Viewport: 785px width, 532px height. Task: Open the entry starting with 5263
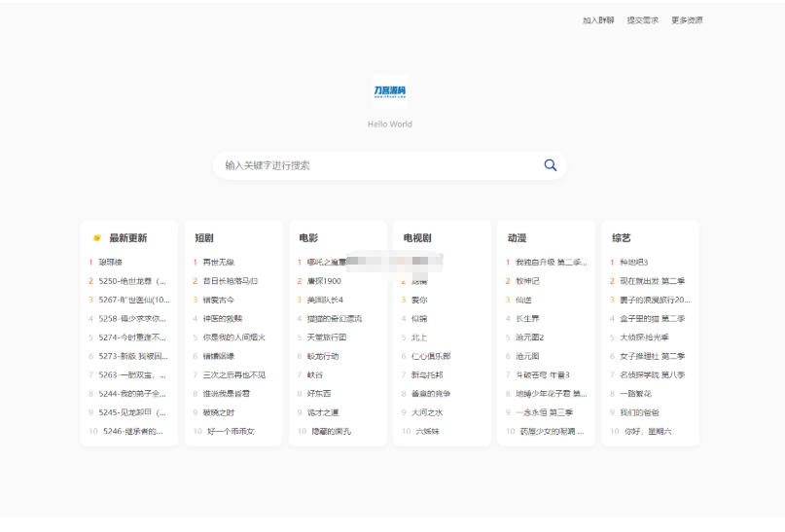(132, 374)
